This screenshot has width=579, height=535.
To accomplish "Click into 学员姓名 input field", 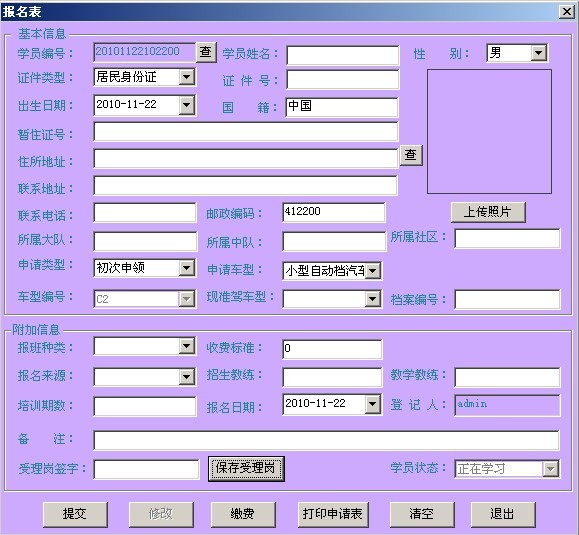I will pos(343,55).
